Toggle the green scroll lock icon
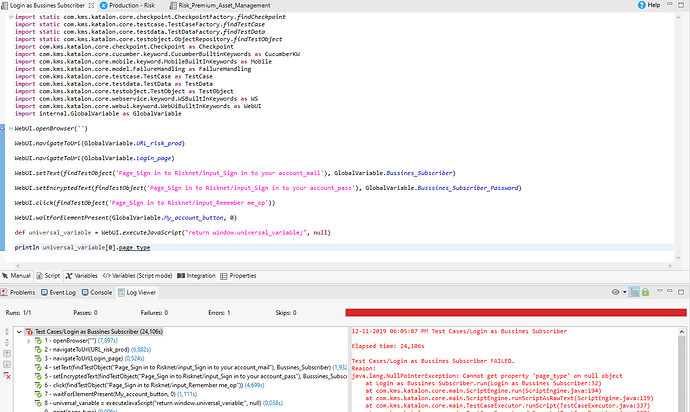Viewport: 690px width, 412px height. tap(645, 292)
